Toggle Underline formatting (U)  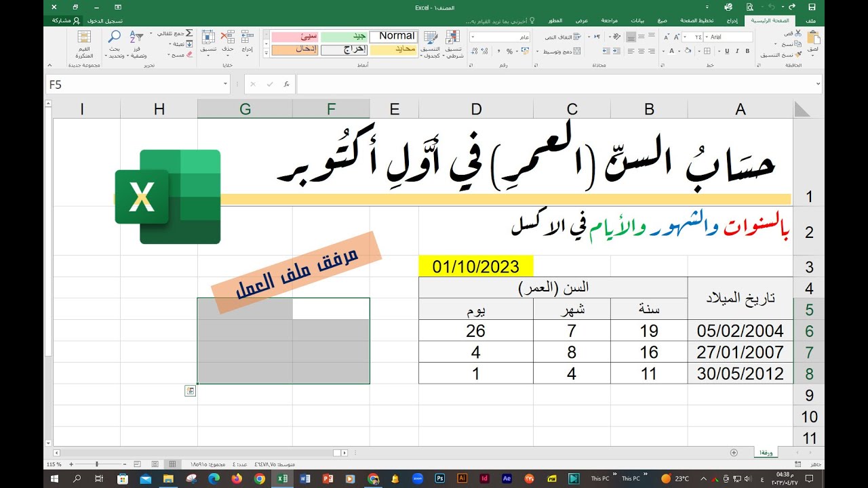pyautogui.click(x=727, y=51)
